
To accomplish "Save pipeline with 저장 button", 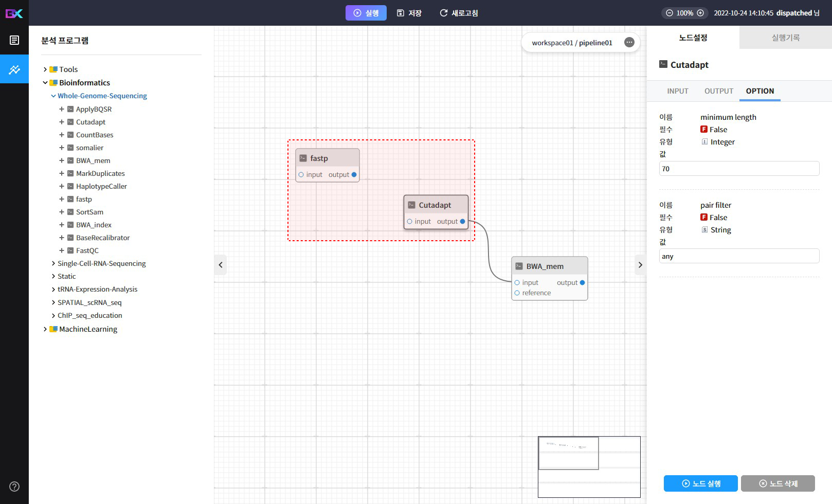I will tap(409, 13).
